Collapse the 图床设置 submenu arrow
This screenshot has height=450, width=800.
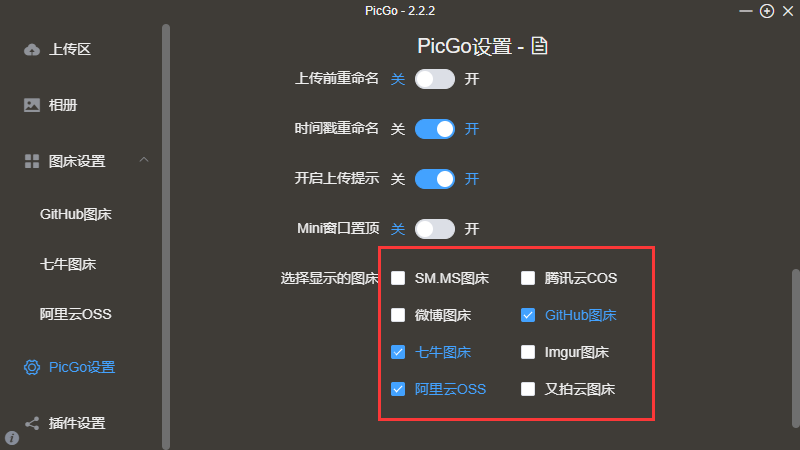click(x=144, y=160)
